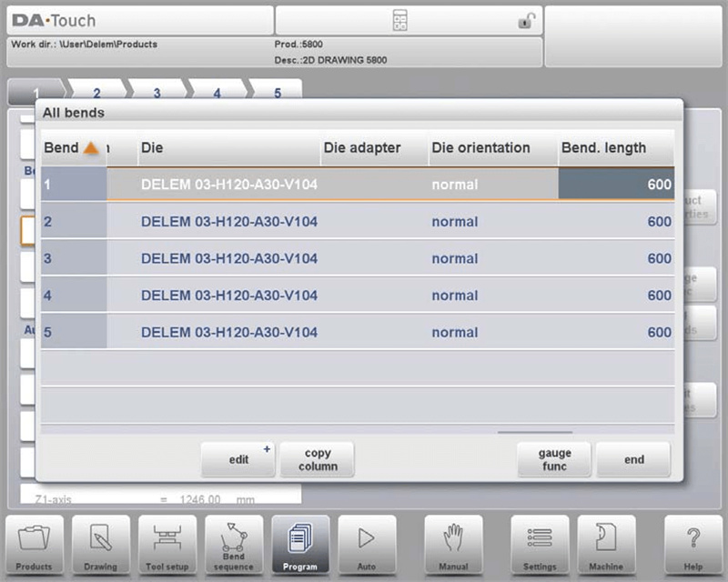Click the gauge func button
728x582 pixels.
click(554, 459)
